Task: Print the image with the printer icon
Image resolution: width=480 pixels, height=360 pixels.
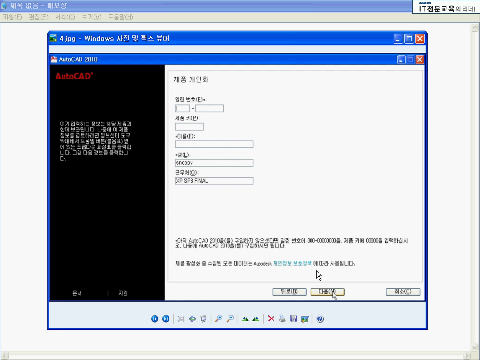Action: pyautogui.click(x=282, y=319)
